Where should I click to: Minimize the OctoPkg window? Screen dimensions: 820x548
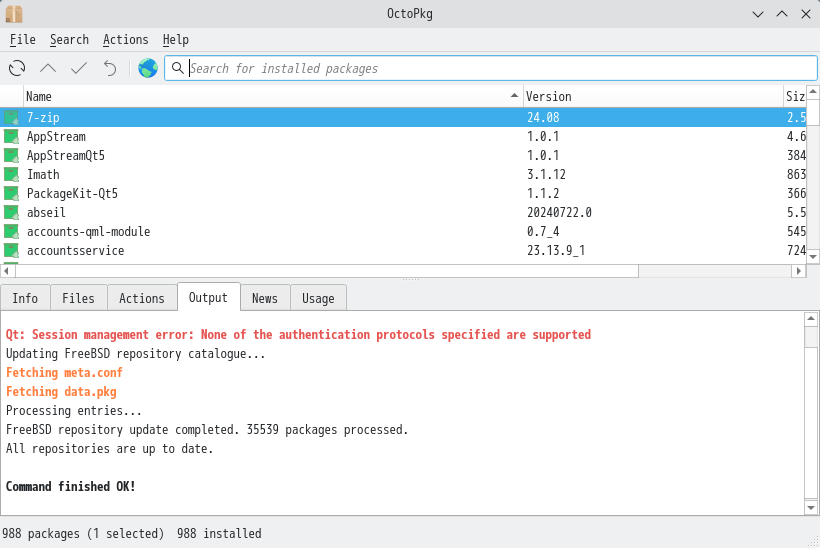(758, 14)
